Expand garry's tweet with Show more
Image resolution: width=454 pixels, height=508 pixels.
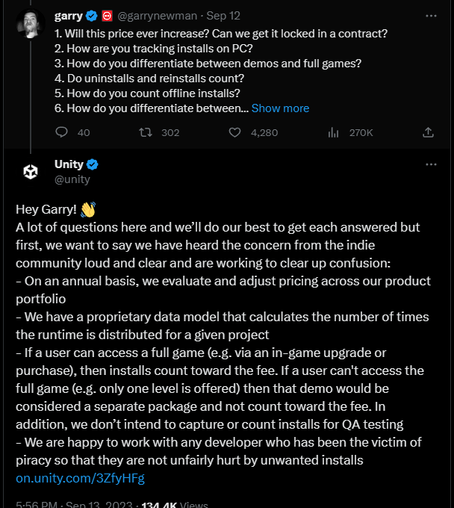point(280,108)
